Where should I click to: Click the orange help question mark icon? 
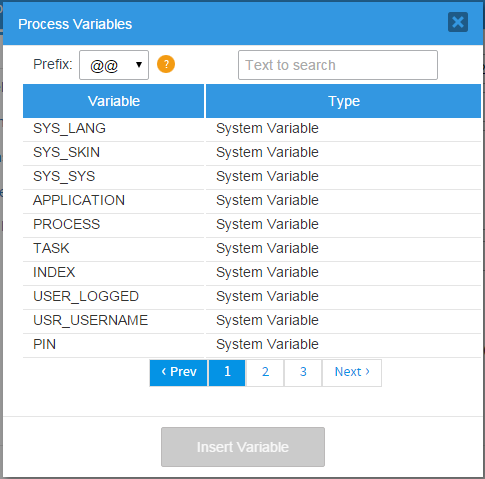[166, 64]
